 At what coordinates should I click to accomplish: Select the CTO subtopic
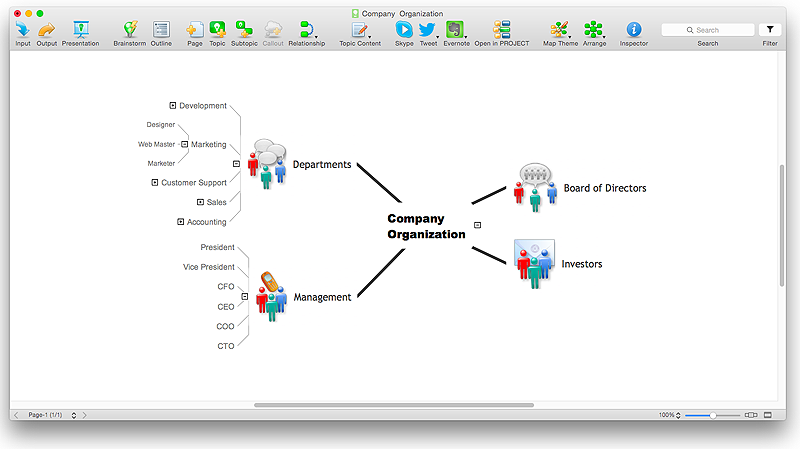click(x=226, y=346)
